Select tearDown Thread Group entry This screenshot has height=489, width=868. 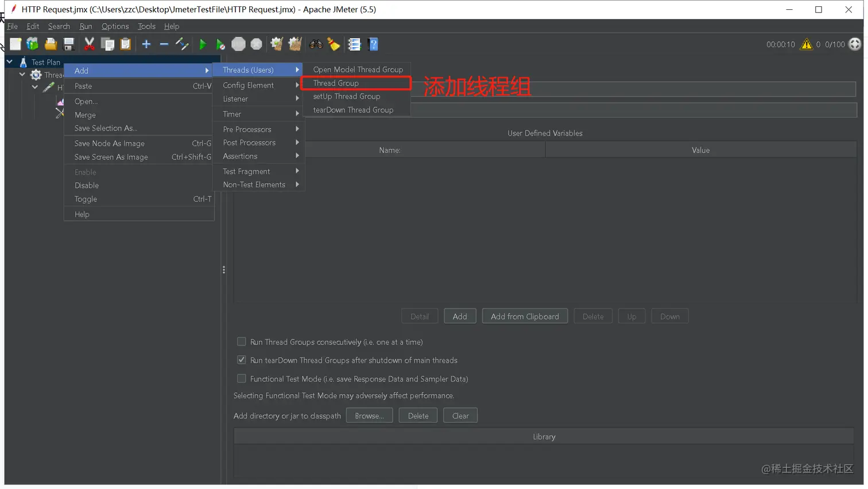356,110
